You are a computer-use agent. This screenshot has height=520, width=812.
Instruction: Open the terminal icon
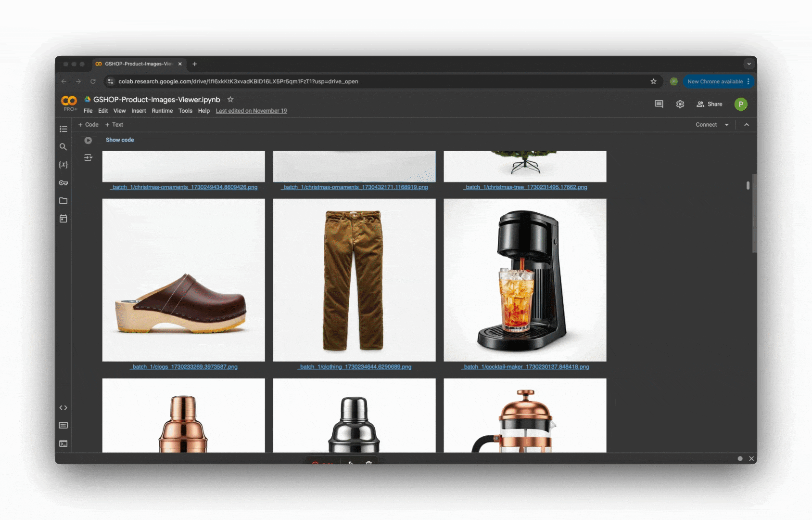coord(63,443)
